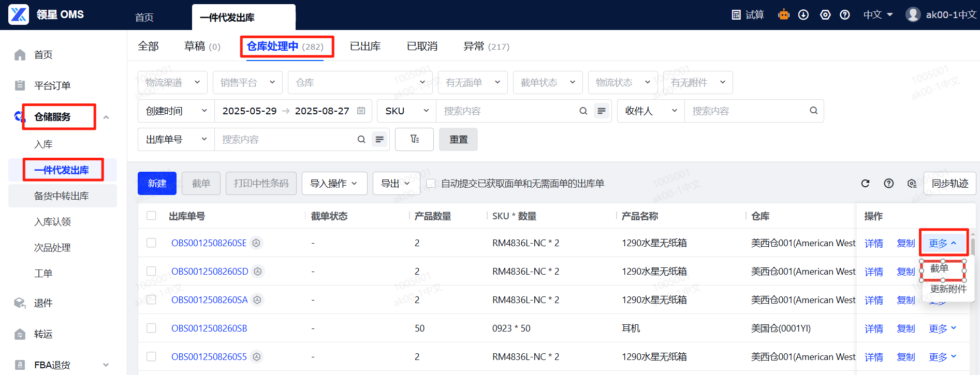This screenshot has width=980, height=375.
Task: Click the 转运 sidebar icon
Action: point(20,334)
